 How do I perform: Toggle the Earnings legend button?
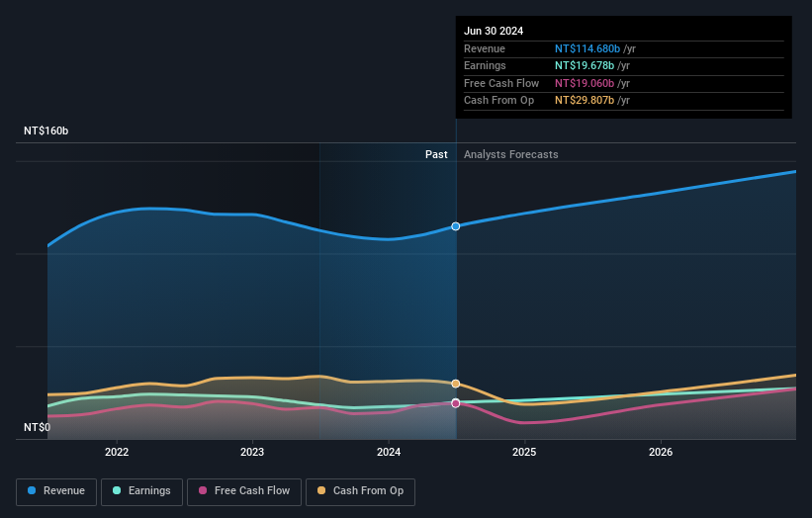tap(141, 491)
